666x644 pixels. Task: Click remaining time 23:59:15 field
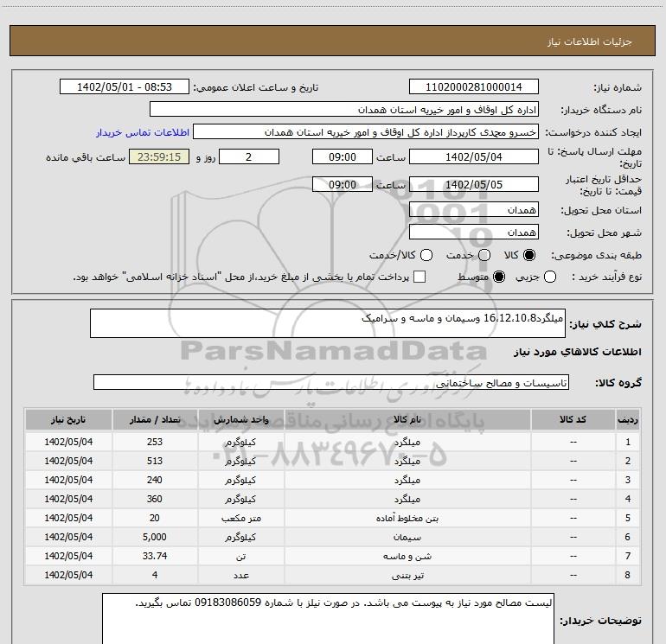159,156
